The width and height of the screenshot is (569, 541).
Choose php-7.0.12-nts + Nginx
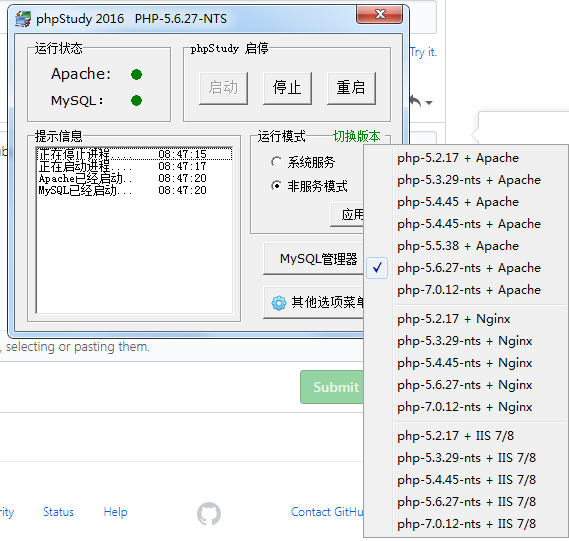point(466,407)
